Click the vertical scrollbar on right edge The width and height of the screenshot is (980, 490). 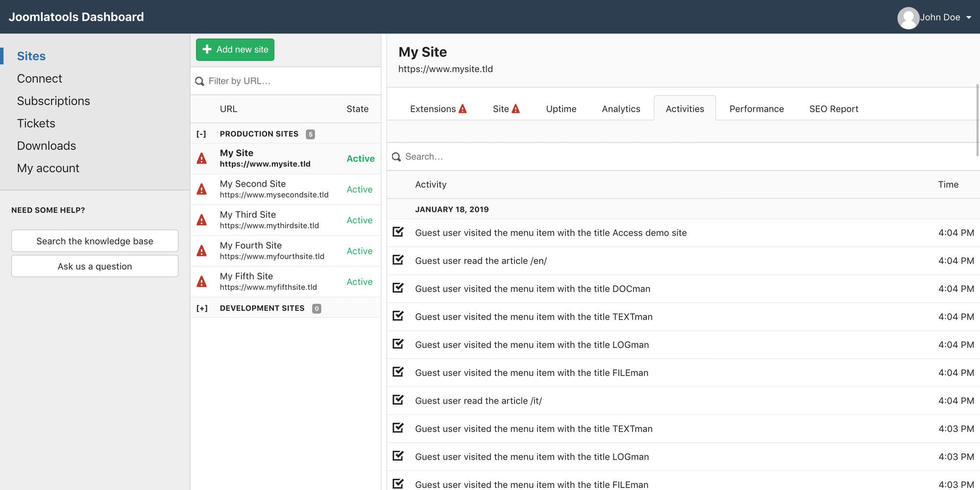(x=977, y=120)
